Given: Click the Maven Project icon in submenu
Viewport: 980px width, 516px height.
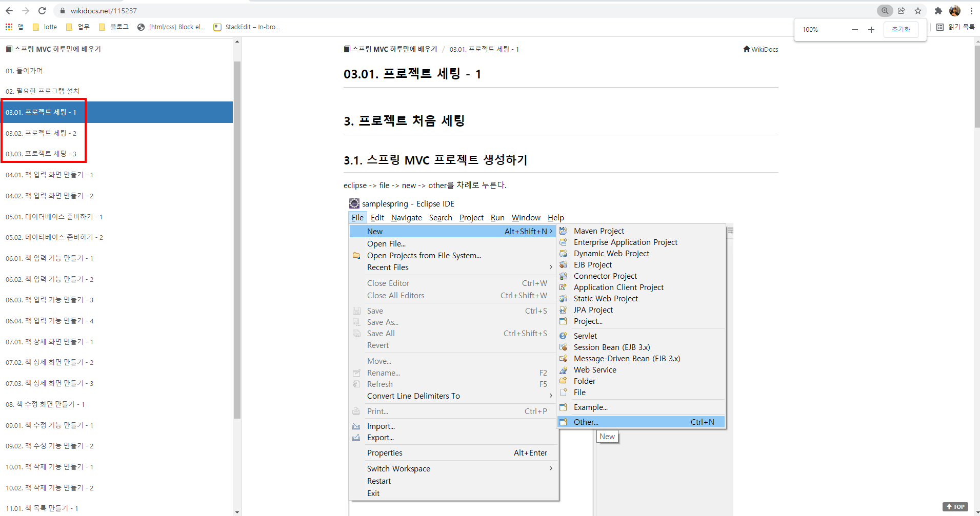Looking at the screenshot, I should coord(563,231).
